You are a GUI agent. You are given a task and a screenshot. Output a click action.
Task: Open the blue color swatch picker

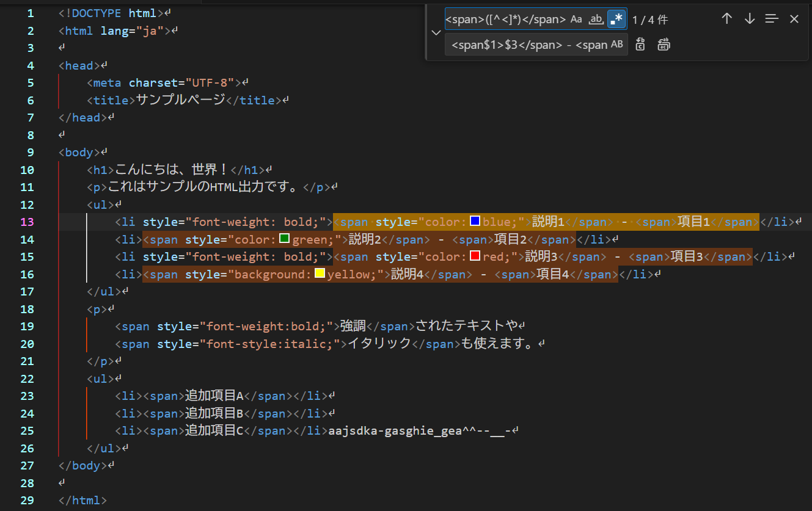point(475,221)
